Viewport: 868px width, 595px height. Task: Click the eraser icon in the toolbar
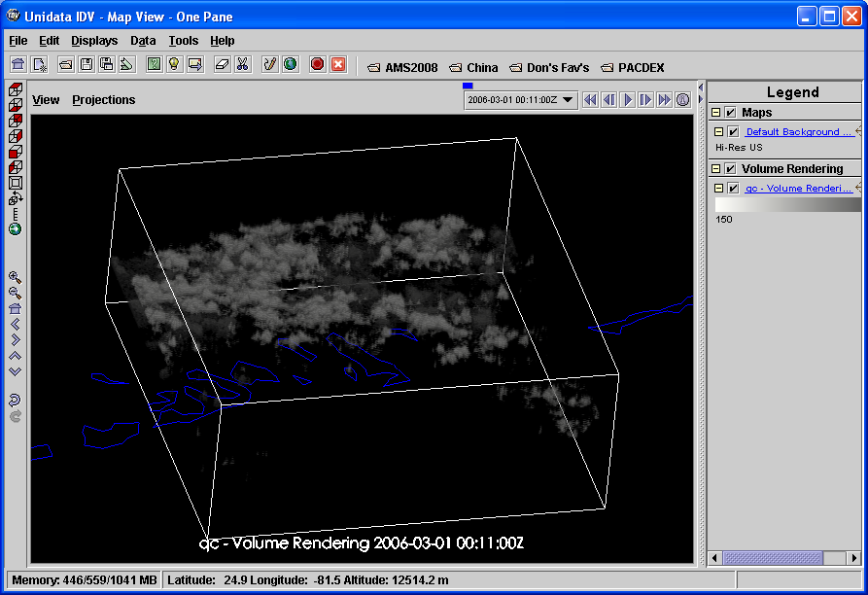[222, 64]
